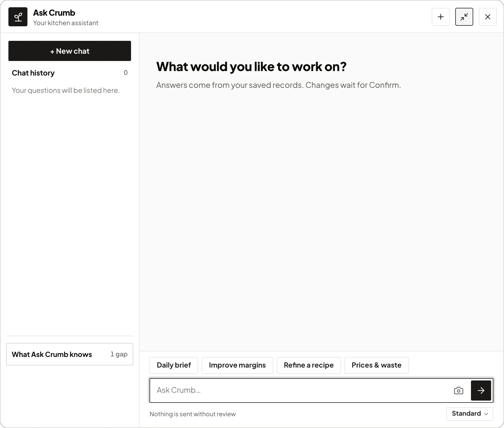Click the plus icon in the header
Image resolution: width=504 pixels, height=428 pixels.
click(441, 17)
